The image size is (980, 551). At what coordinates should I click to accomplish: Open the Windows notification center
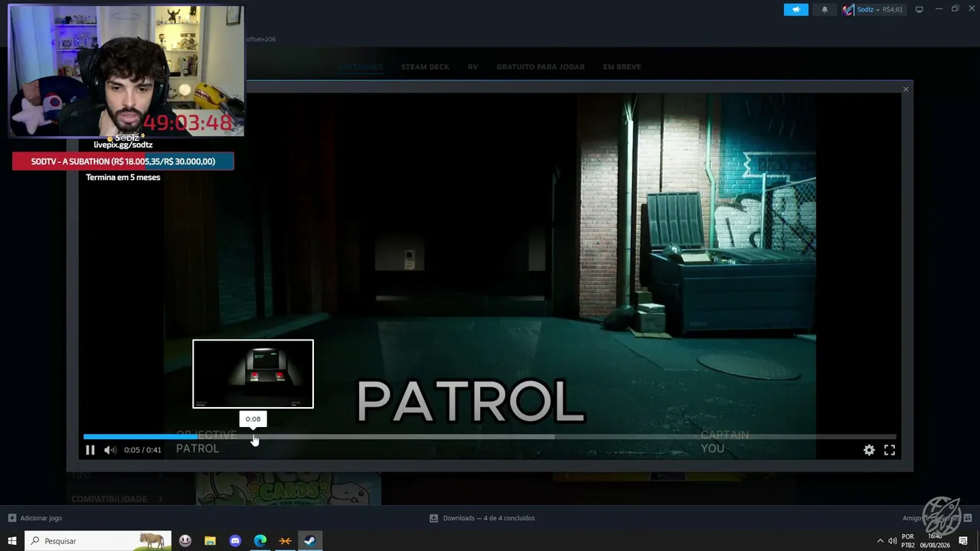click(x=963, y=541)
